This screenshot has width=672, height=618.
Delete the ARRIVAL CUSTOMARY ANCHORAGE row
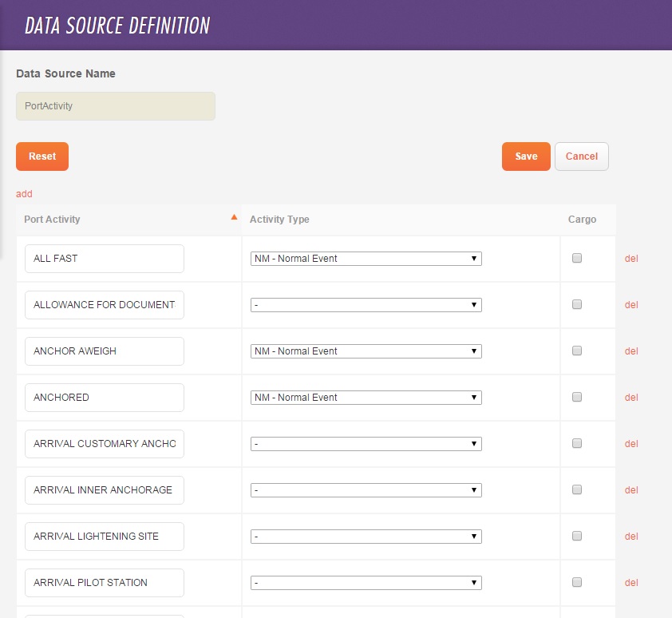[x=631, y=444]
